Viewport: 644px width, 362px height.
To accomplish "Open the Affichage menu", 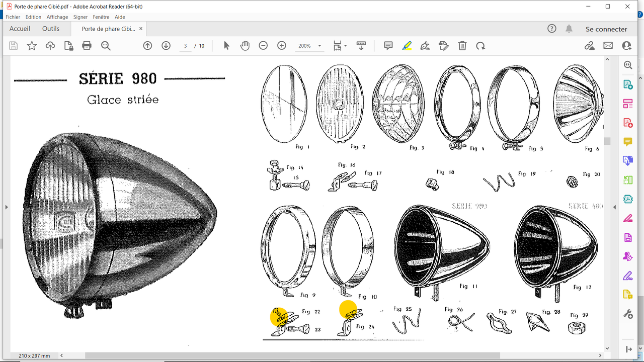I will click(x=57, y=17).
